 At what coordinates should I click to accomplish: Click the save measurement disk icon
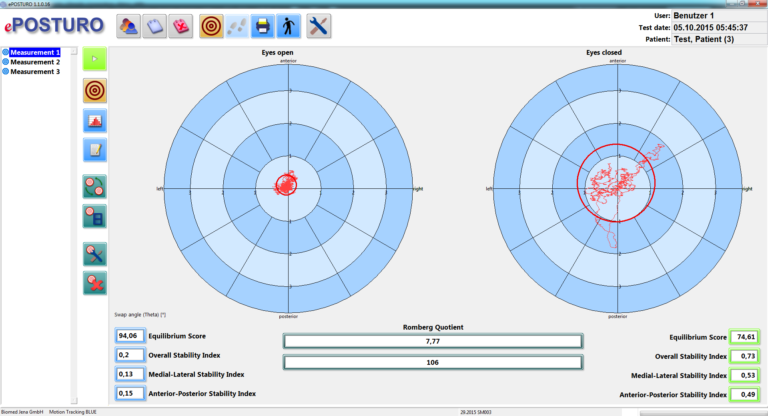[x=95, y=216]
